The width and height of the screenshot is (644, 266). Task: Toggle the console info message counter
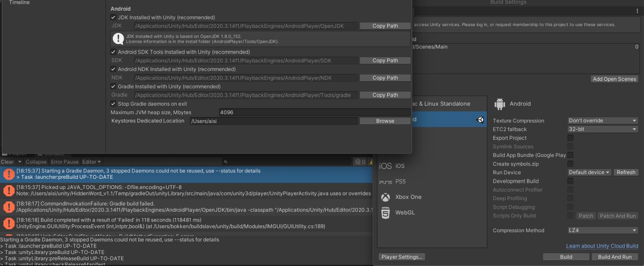click(360, 162)
